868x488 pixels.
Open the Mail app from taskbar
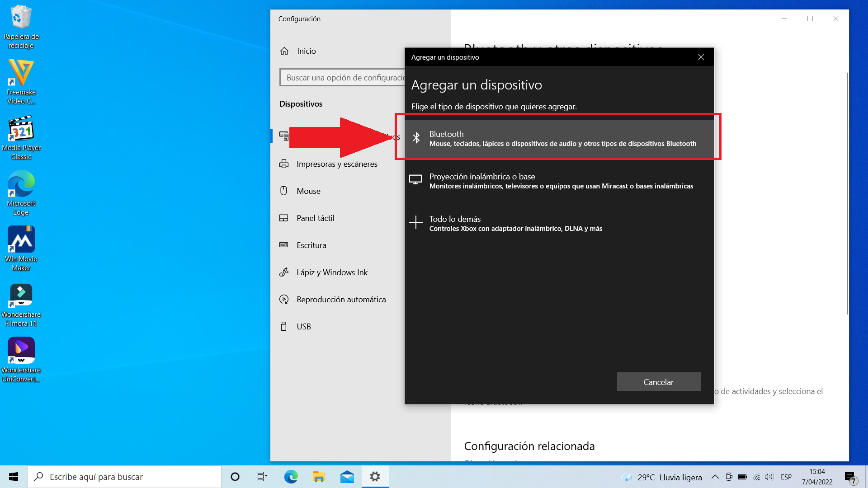point(347,477)
